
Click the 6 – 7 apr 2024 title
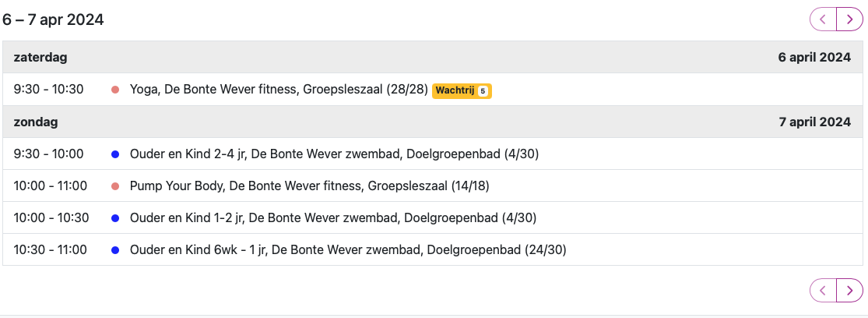(53, 19)
